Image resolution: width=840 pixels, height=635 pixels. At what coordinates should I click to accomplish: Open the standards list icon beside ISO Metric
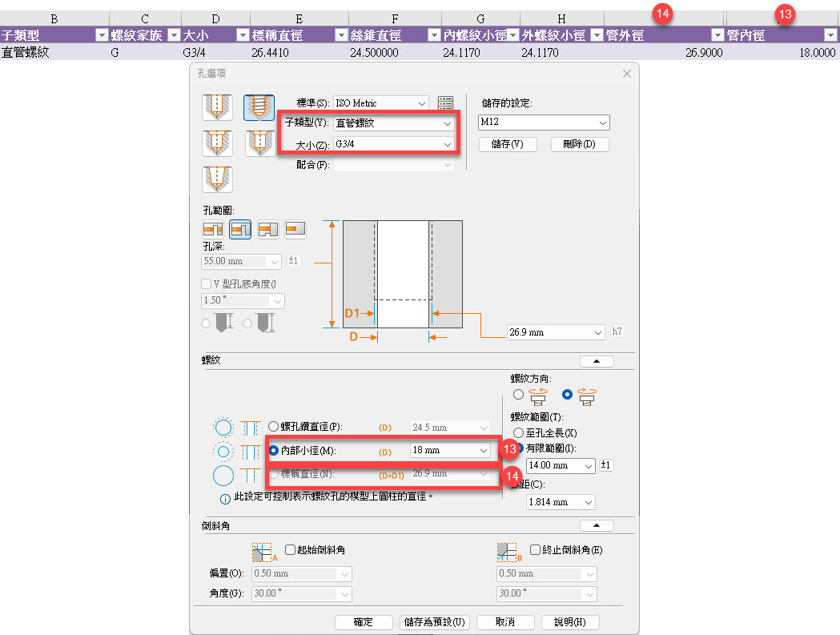[x=445, y=103]
